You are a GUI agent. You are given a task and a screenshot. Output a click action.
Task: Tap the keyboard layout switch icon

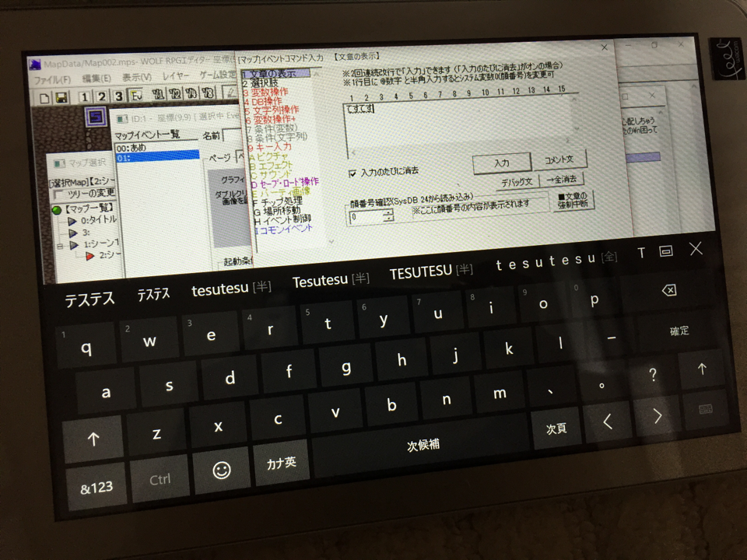[x=706, y=409]
